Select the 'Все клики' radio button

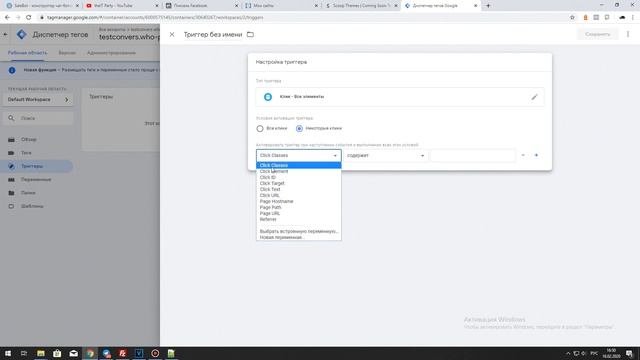(x=260, y=129)
